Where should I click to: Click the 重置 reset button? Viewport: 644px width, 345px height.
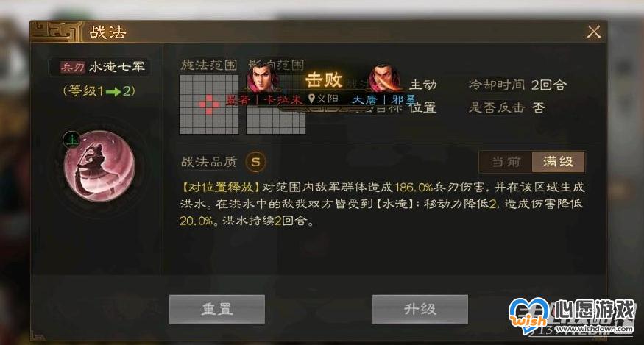click(217, 309)
